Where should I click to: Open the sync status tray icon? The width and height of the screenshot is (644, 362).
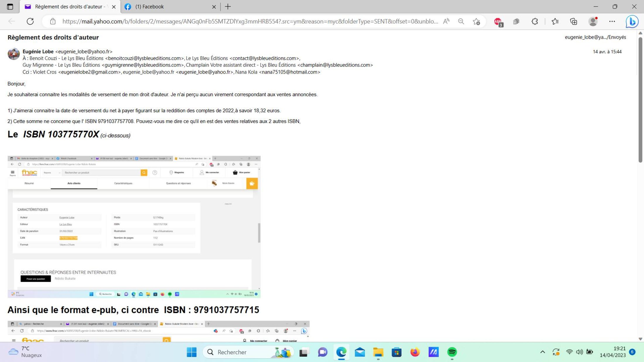click(556, 352)
